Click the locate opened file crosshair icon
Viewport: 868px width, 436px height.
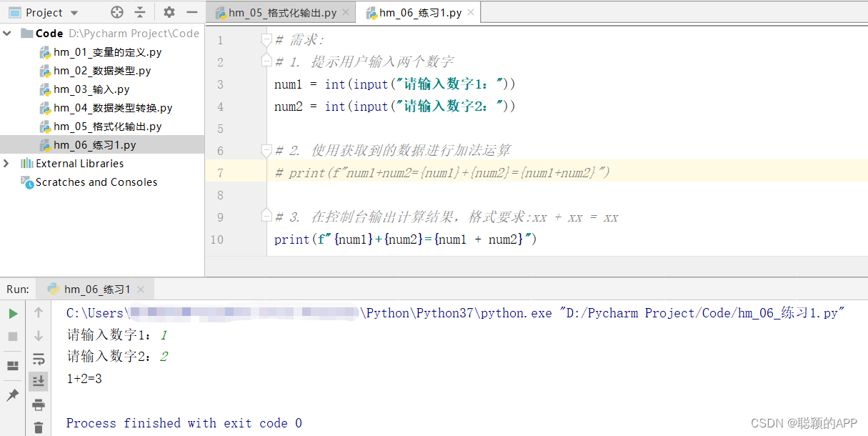pyautogui.click(x=117, y=12)
